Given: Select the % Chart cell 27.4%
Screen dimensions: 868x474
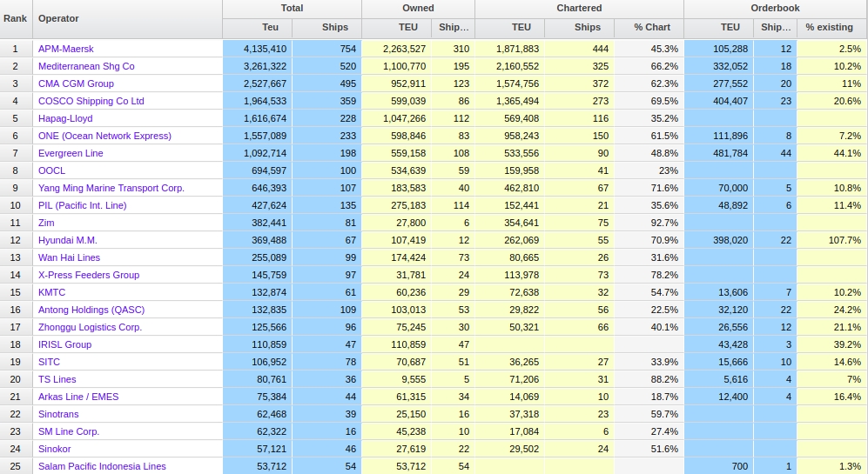Looking at the screenshot, I should pos(649,432).
